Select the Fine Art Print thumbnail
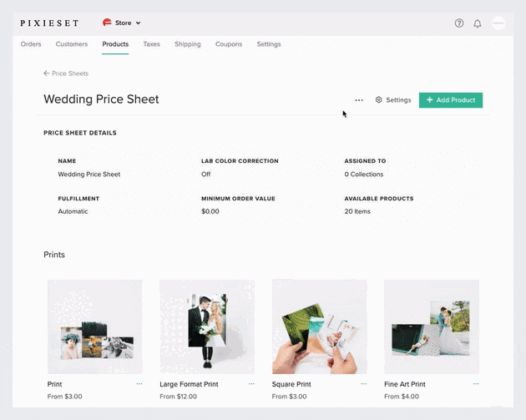The width and height of the screenshot is (526, 420). pyautogui.click(x=431, y=326)
